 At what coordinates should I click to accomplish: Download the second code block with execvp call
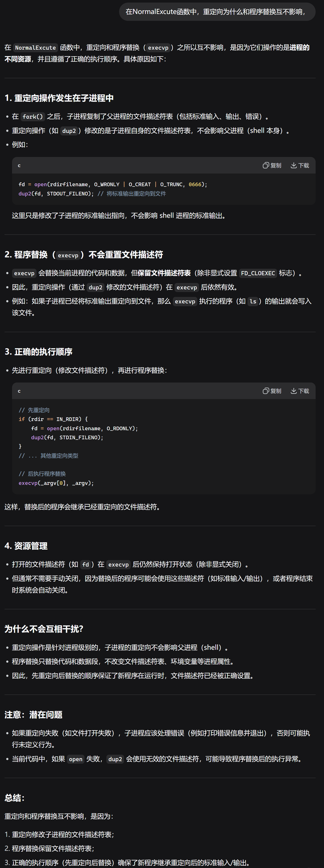pyautogui.click(x=300, y=391)
